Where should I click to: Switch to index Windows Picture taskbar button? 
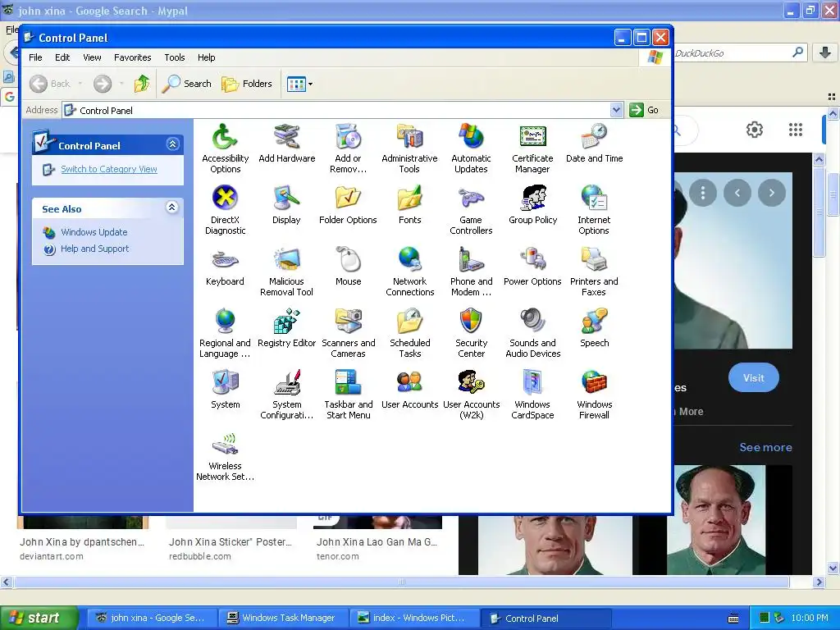coord(413,619)
